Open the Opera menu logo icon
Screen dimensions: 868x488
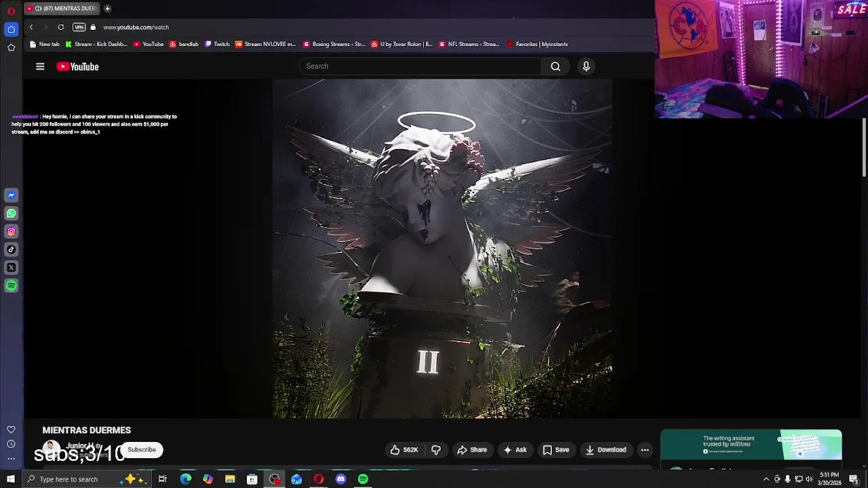point(11,11)
